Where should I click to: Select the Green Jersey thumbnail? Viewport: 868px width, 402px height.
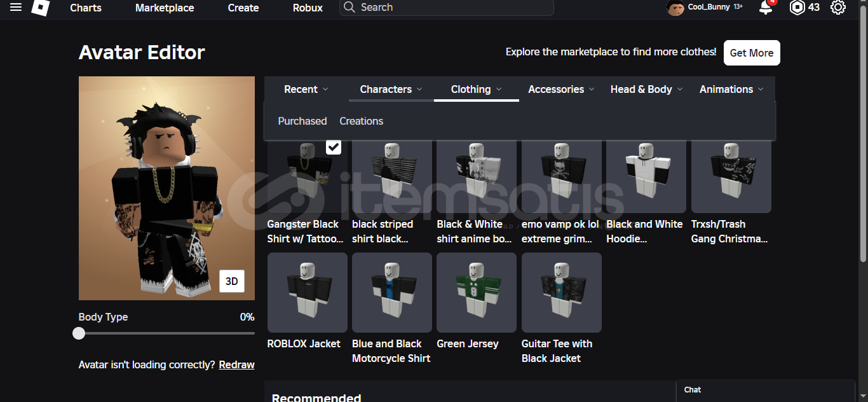(477, 293)
